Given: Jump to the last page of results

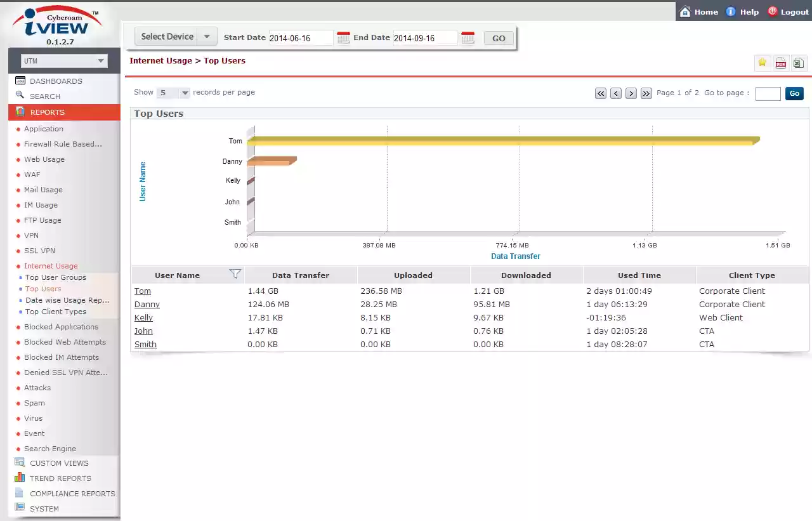Looking at the screenshot, I should point(646,93).
